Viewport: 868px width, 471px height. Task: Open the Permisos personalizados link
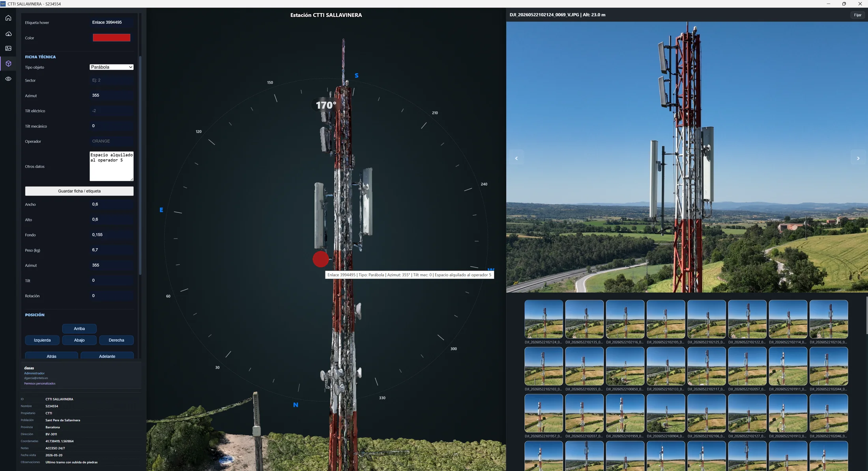[40, 384]
